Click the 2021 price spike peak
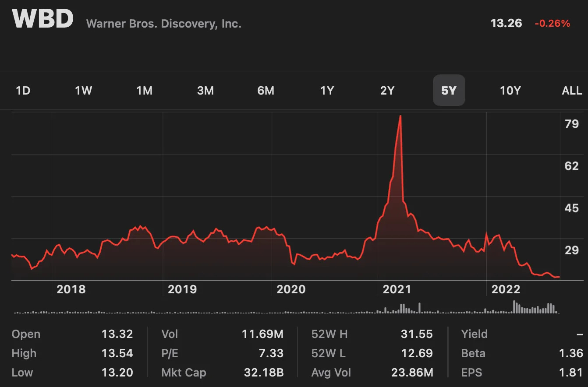Image resolution: width=588 pixels, height=387 pixels. pos(400,116)
